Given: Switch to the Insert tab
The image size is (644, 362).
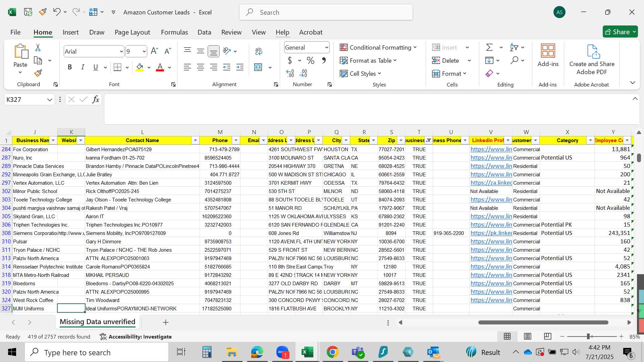Looking at the screenshot, I should pyautogui.click(x=70, y=32).
